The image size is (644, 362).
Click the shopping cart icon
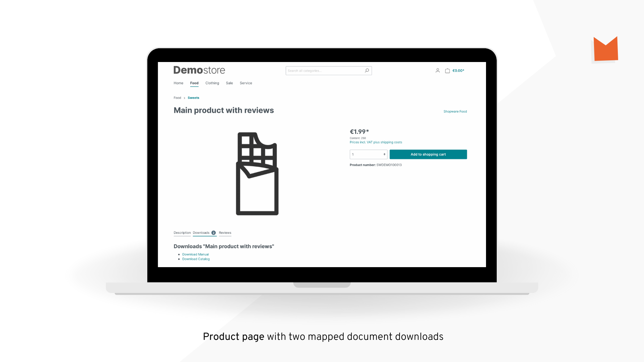[447, 70]
